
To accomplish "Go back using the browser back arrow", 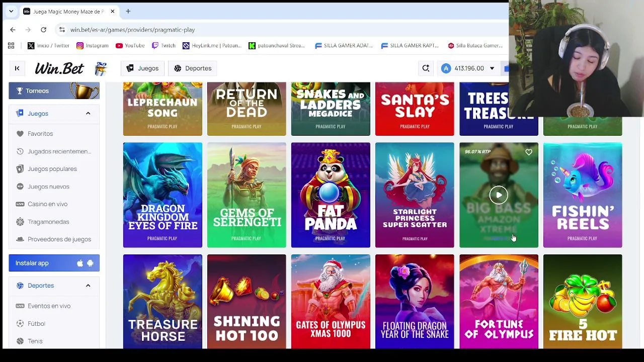I will pyautogui.click(x=13, y=30).
